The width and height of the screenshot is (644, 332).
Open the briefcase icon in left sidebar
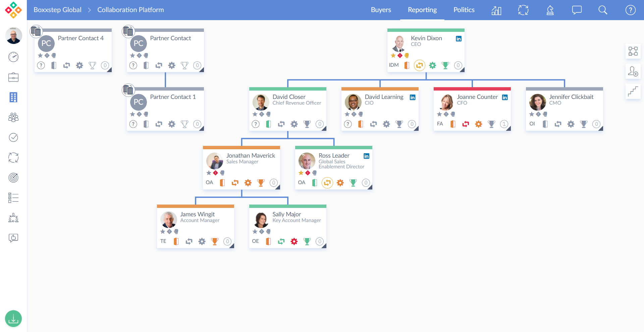tap(13, 77)
